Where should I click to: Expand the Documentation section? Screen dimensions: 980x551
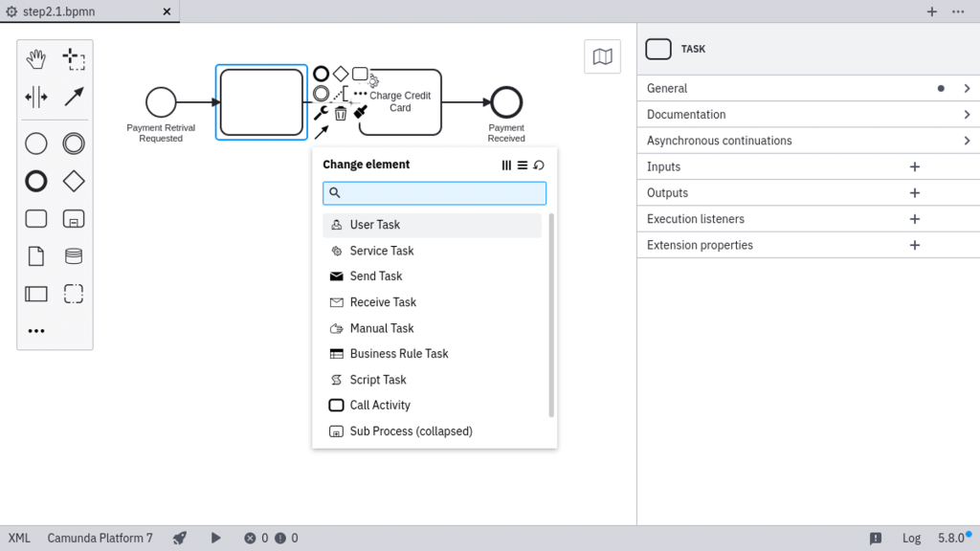point(808,115)
